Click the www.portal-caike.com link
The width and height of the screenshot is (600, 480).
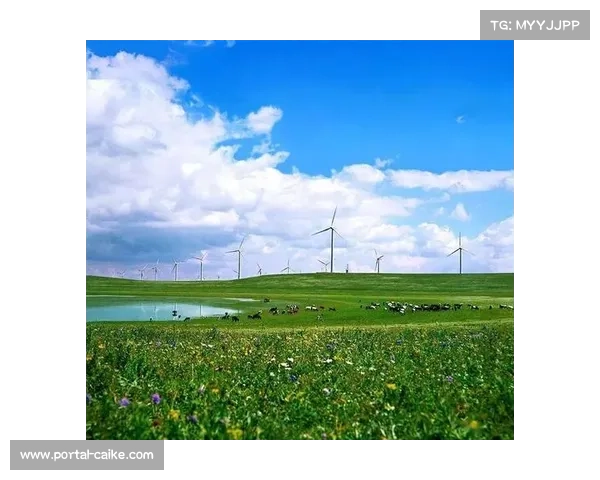coord(87,455)
